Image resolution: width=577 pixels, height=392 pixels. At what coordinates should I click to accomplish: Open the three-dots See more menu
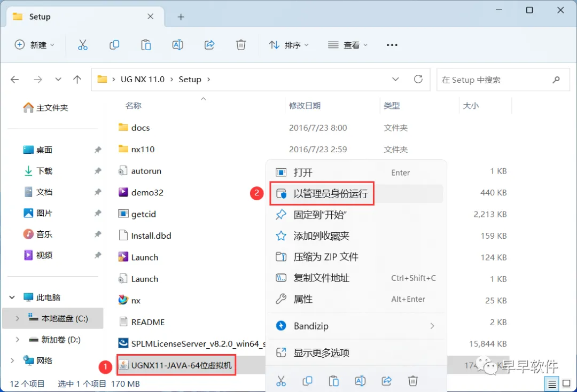coord(392,45)
